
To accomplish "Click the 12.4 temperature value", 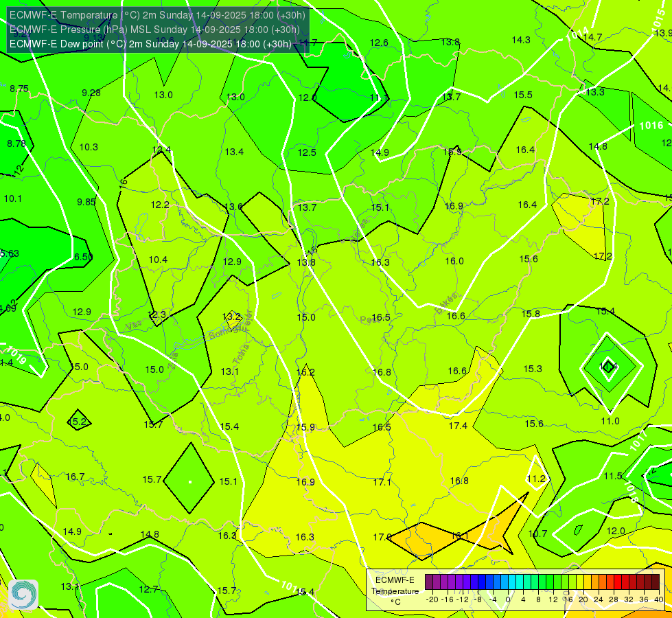I will coord(161,150).
